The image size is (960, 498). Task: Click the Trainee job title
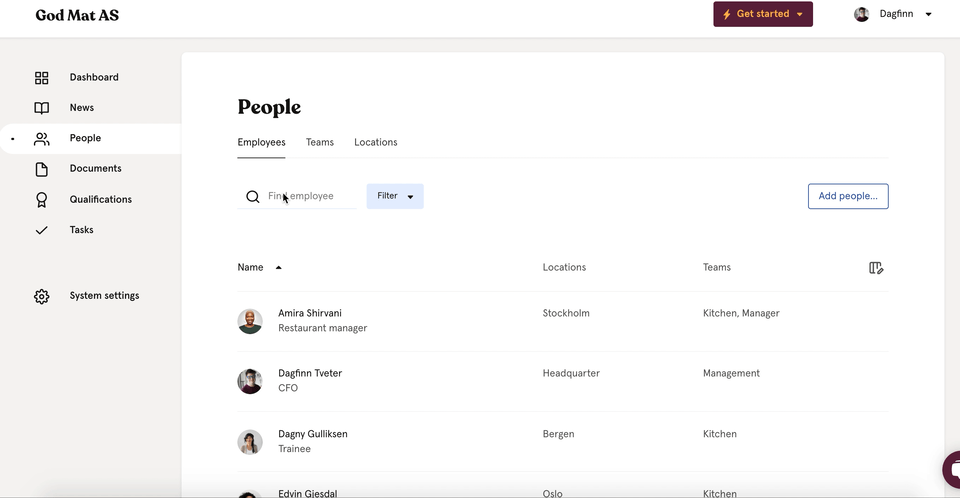pos(294,448)
